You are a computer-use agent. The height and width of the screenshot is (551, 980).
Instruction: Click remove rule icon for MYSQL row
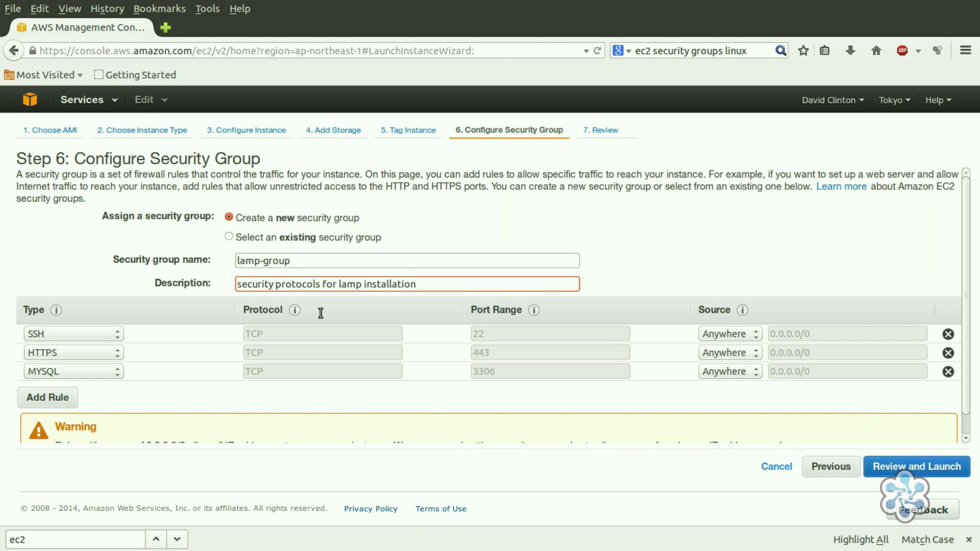pyautogui.click(x=948, y=371)
